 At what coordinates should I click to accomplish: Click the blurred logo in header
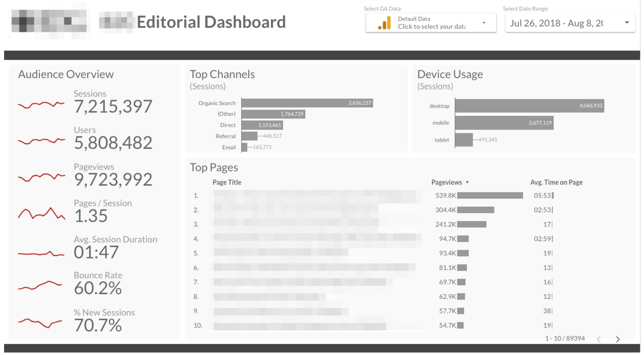pyautogui.click(x=50, y=21)
